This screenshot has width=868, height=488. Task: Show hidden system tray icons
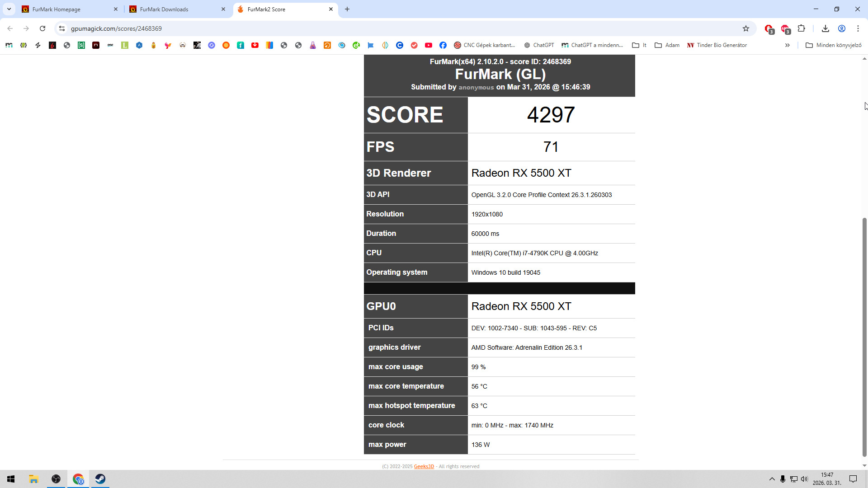click(772, 479)
